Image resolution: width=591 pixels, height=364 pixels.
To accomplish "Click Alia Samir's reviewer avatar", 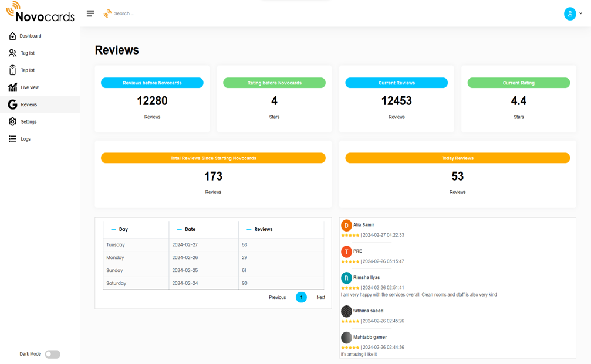I will (x=346, y=225).
